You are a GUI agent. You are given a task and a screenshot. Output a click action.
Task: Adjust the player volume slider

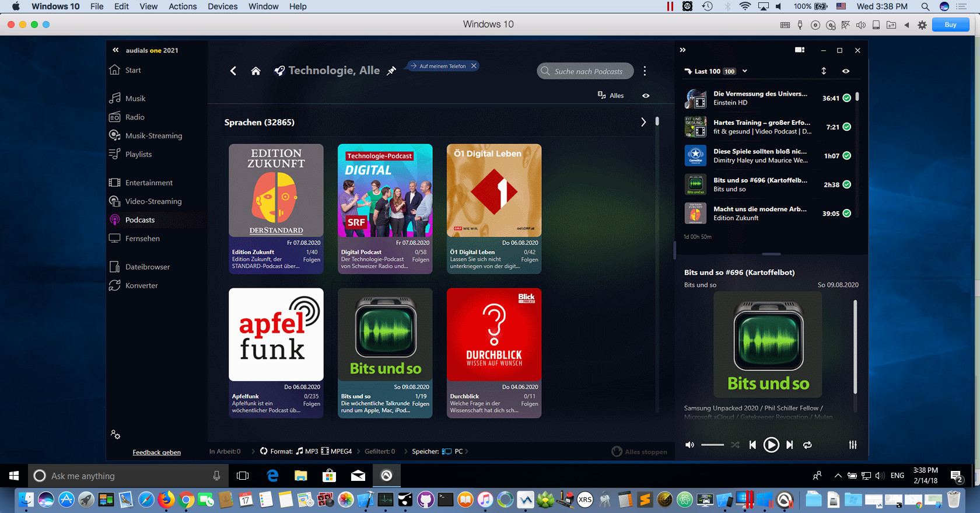(x=712, y=445)
